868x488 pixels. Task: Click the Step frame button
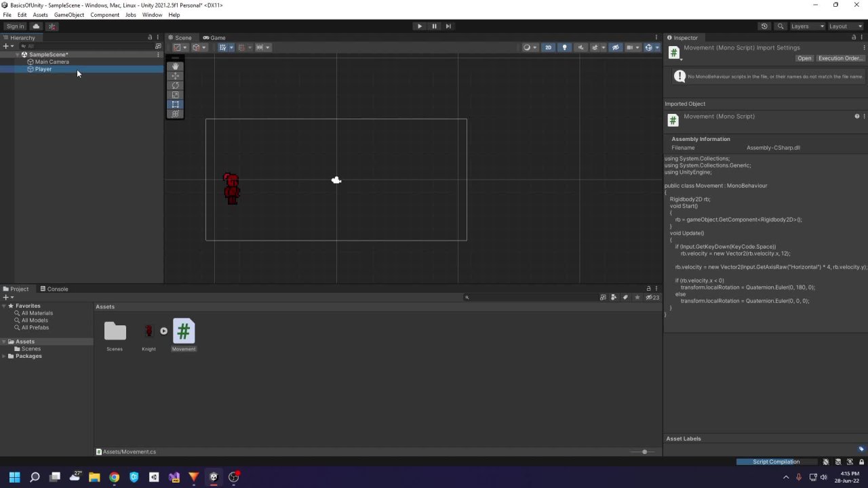(x=448, y=26)
